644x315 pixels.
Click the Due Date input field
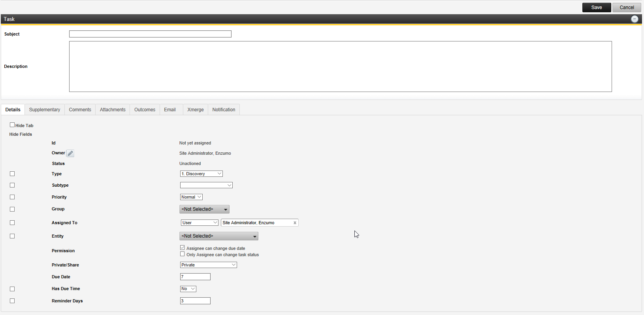[195, 277]
